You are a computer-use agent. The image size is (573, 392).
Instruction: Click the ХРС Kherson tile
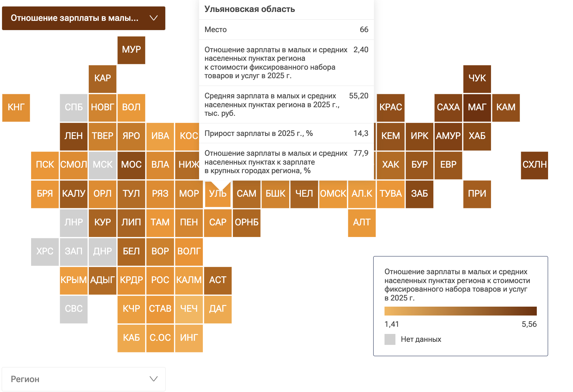(x=45, y=252)
